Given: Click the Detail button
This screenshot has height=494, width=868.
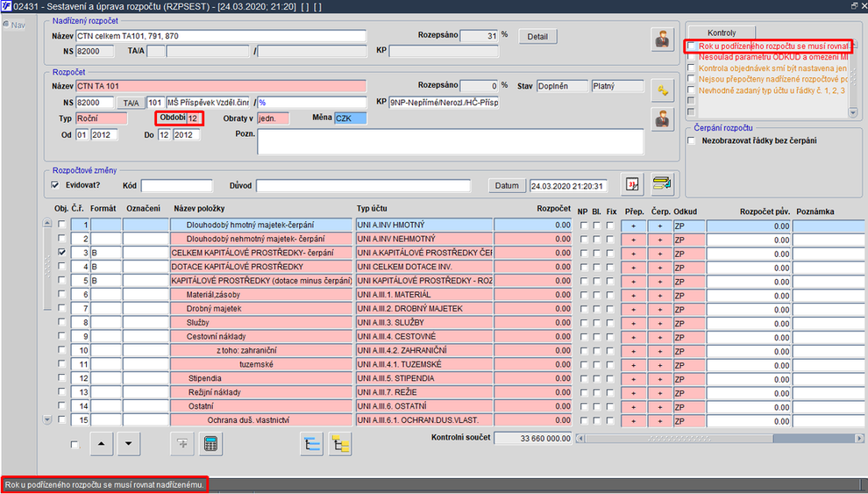Looking at the screenshot, I should tap(537, 37).
